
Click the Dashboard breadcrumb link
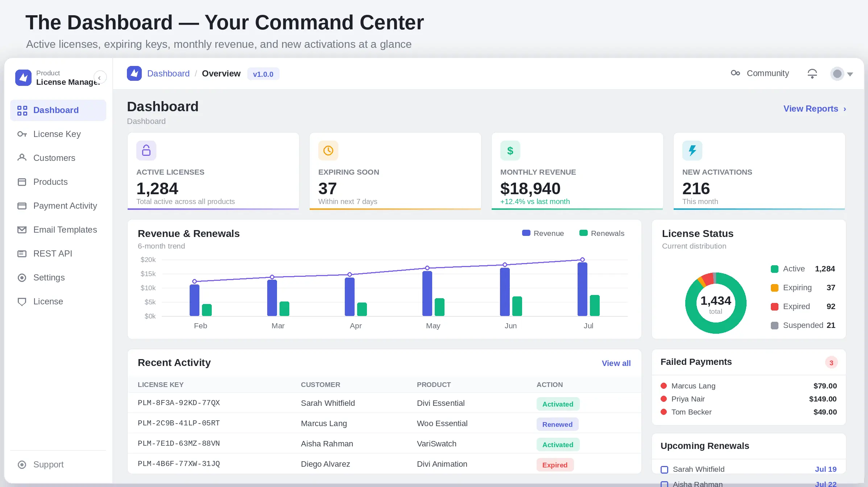pos(168,74)
